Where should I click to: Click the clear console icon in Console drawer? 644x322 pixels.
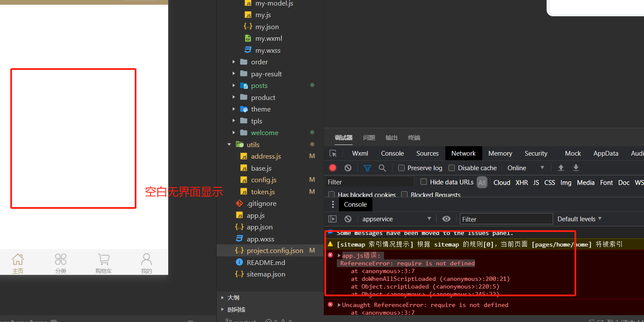pos(348,219)
